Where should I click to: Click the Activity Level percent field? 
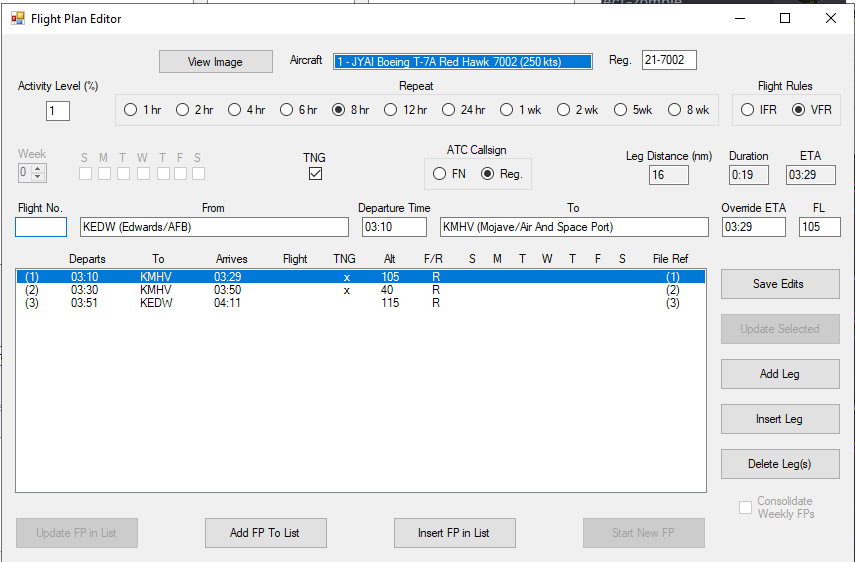point(58,111)
